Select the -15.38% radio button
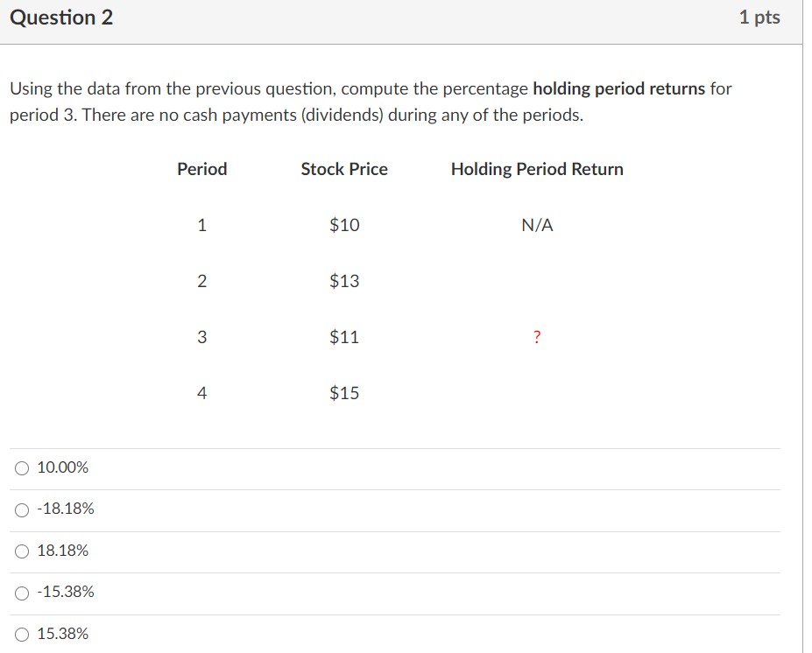This screenshot has height=653, width=812. pos(19,592)
